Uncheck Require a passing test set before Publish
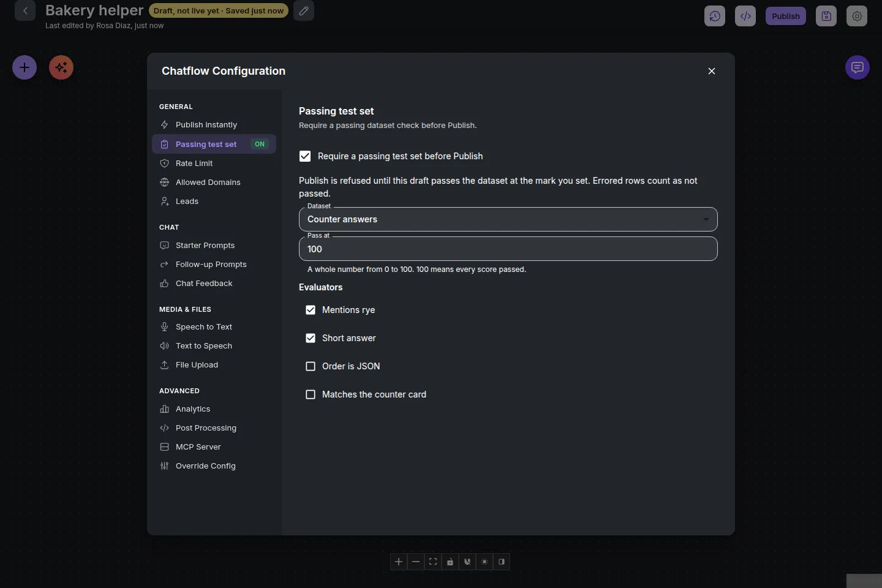882x588 pixels. point(305,156)
